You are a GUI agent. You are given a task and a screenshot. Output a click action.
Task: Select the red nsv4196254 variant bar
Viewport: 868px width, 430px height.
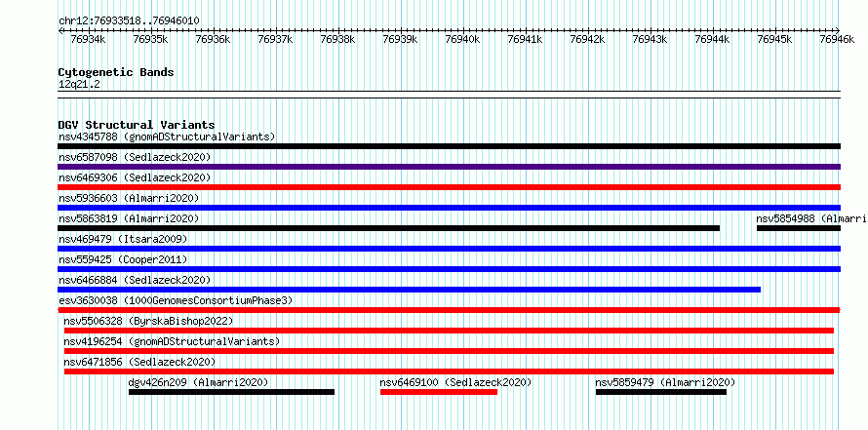pyautogui.click(x=449, y=351)
